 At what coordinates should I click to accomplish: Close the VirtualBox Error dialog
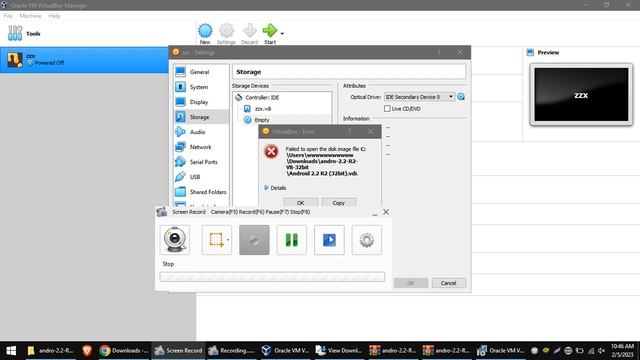[370, 131]
